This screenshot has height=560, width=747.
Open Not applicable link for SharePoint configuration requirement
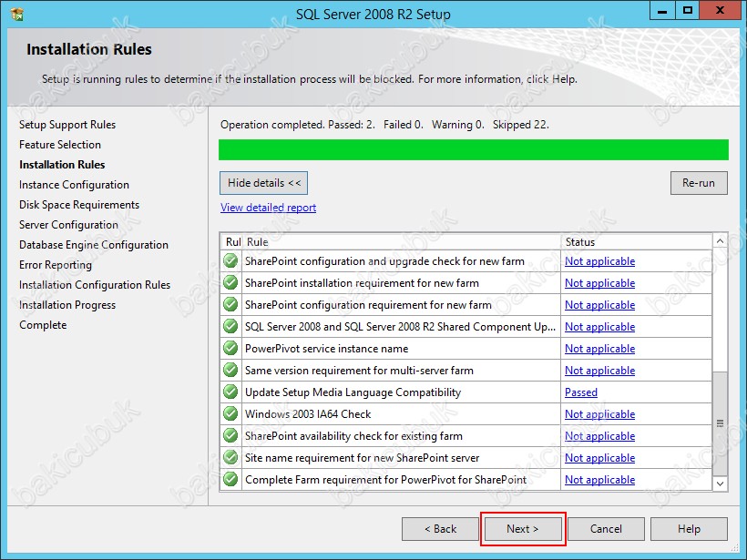599,305
